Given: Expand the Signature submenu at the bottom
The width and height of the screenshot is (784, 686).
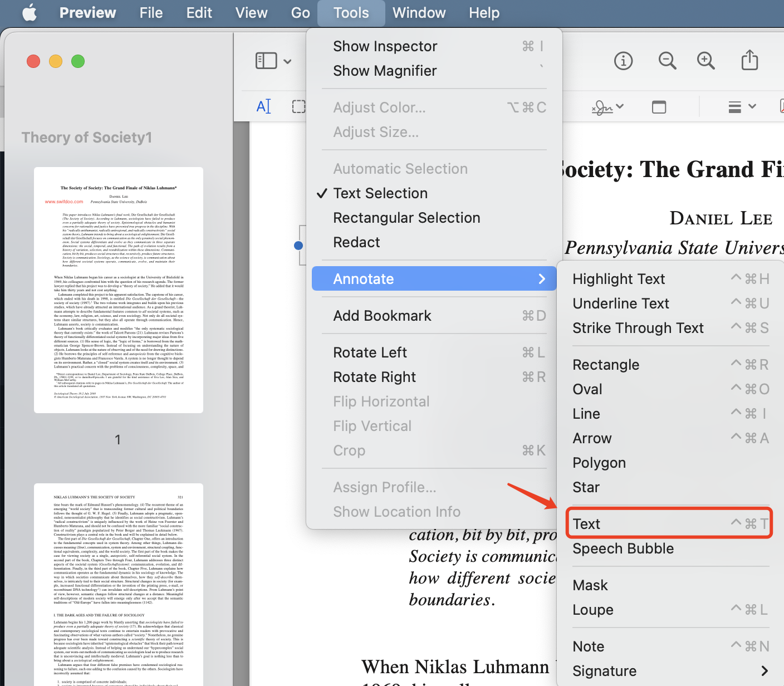Looking at the screenshot, I should point(604,670).
